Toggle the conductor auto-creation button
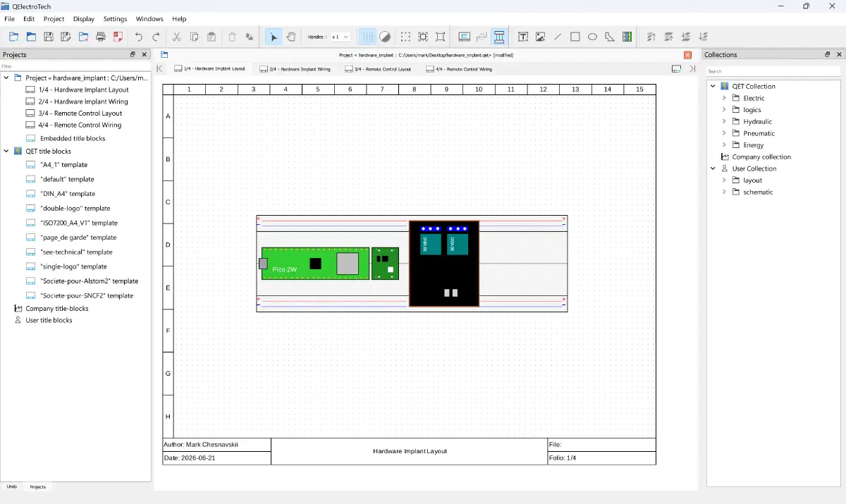 pyautogui.click(x=499, y=37)
